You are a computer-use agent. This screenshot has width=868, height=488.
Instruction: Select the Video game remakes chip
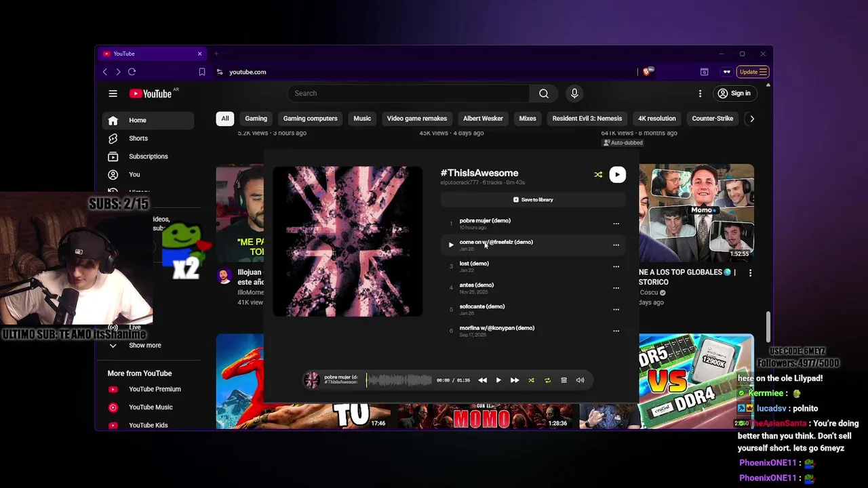coord(417,119)
